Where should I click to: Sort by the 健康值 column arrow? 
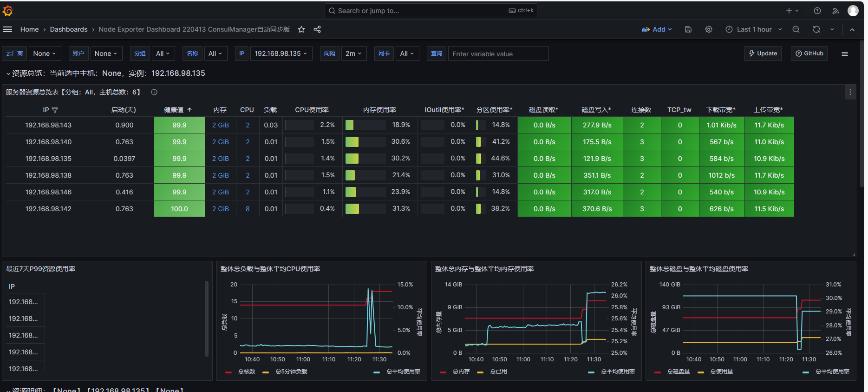point(189,110)
